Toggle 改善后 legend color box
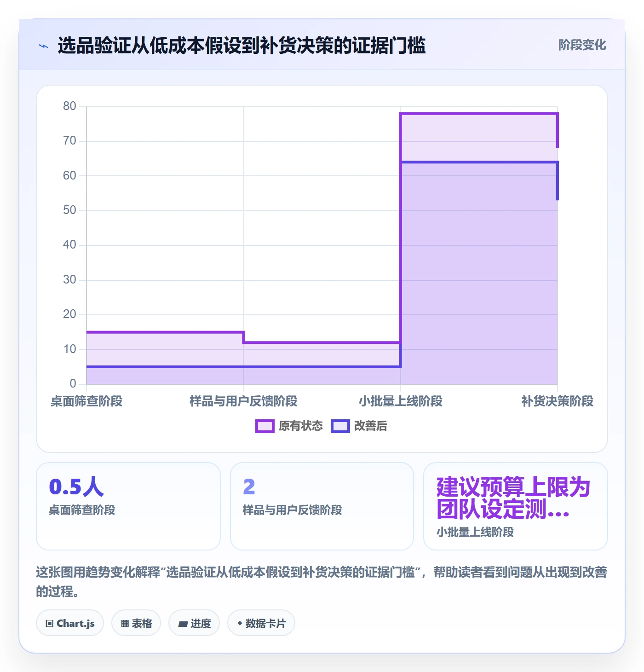The height and width of the screenshot is (672, 644). 340,426
